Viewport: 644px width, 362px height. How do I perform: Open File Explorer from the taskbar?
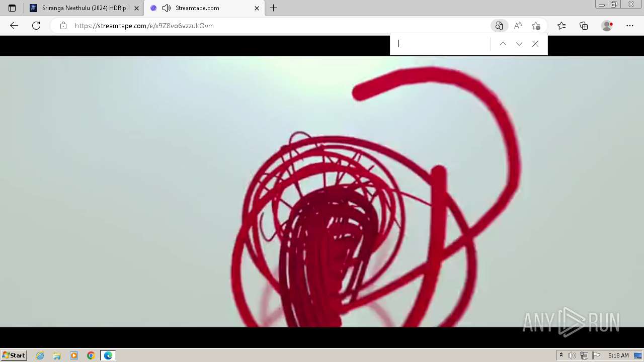pyautogui.click(x=57, y=355)
